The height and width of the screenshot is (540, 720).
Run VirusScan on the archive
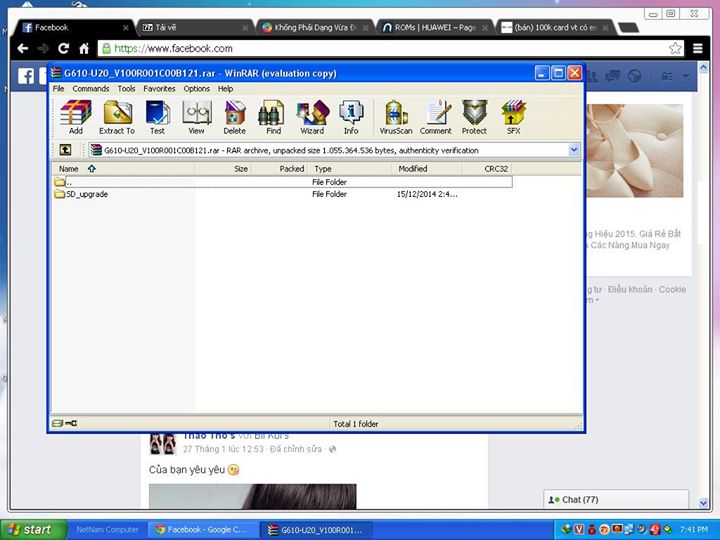click(x=396, y=116)
